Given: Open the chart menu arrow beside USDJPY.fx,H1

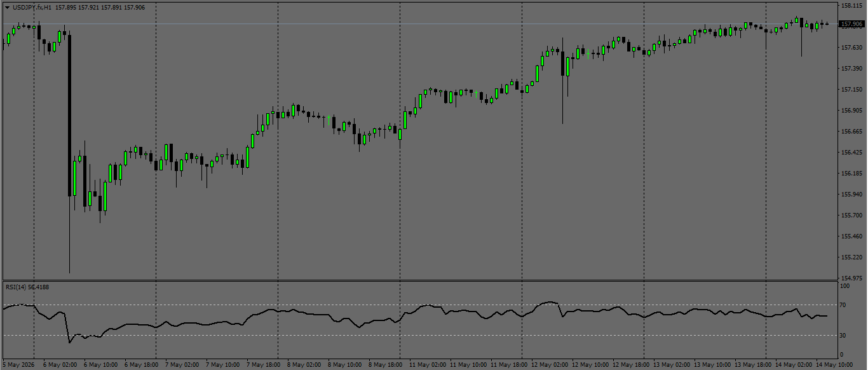Looking at the screenshot, I should pyautogui.click(x=7, y=7).
